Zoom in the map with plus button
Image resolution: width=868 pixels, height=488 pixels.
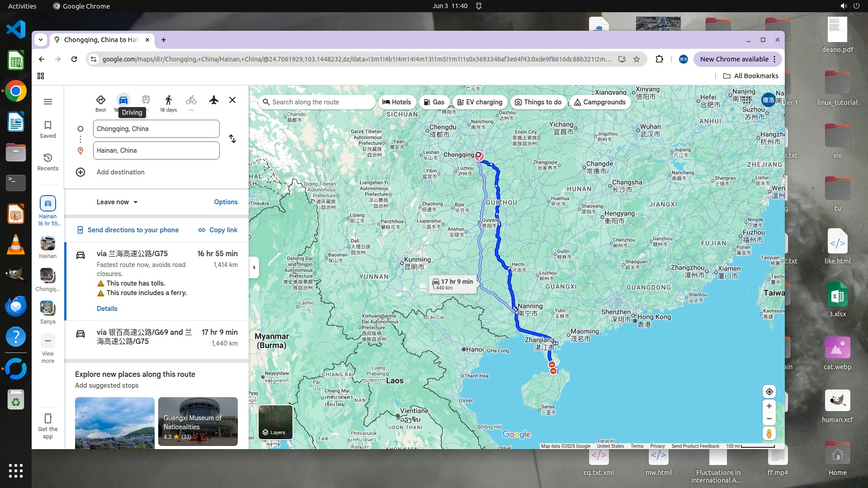[769, 406]
